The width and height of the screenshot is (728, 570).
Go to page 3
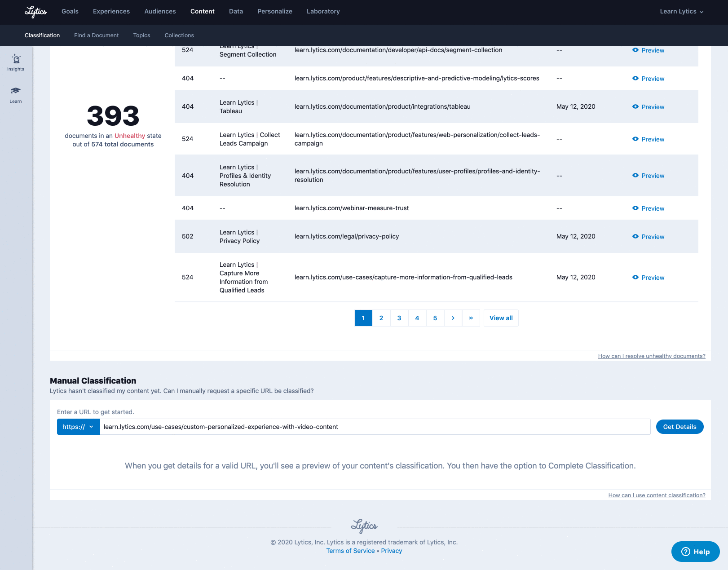pos(399,318)
